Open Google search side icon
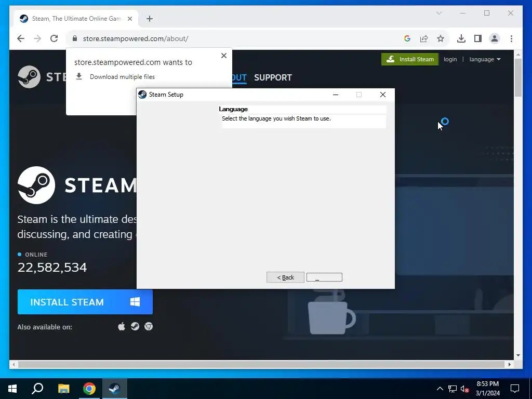This screenshot has width=532, height=399. [407, 38]
